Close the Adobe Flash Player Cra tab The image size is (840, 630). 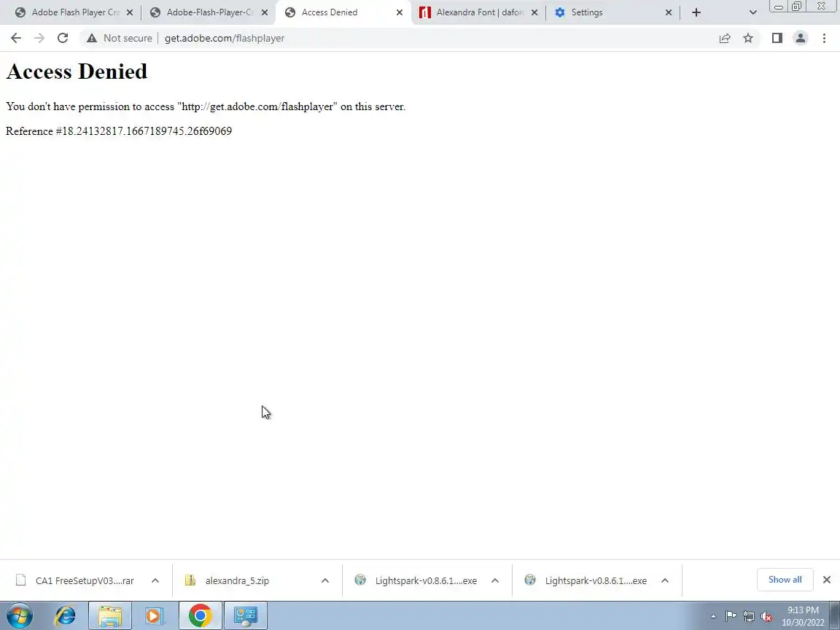(x=130, y=12)
